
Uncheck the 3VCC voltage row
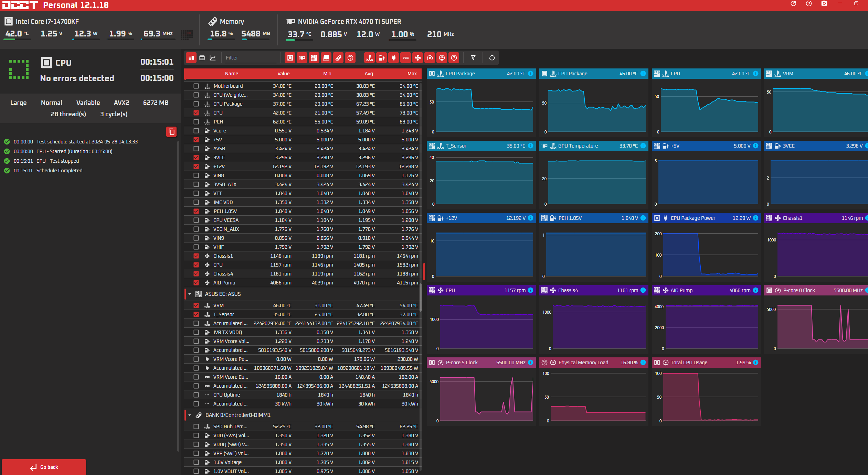click(x=196, y=158)
